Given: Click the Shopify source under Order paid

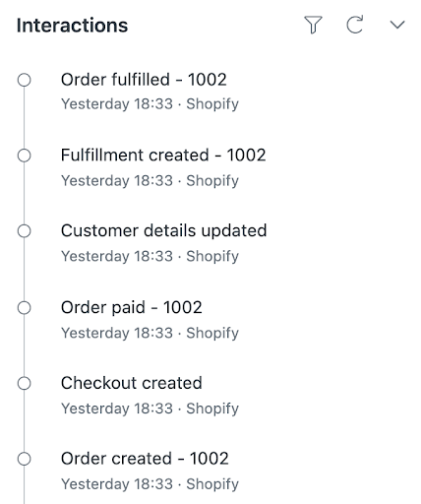Looking at the screenshot, I should [212, 334].
